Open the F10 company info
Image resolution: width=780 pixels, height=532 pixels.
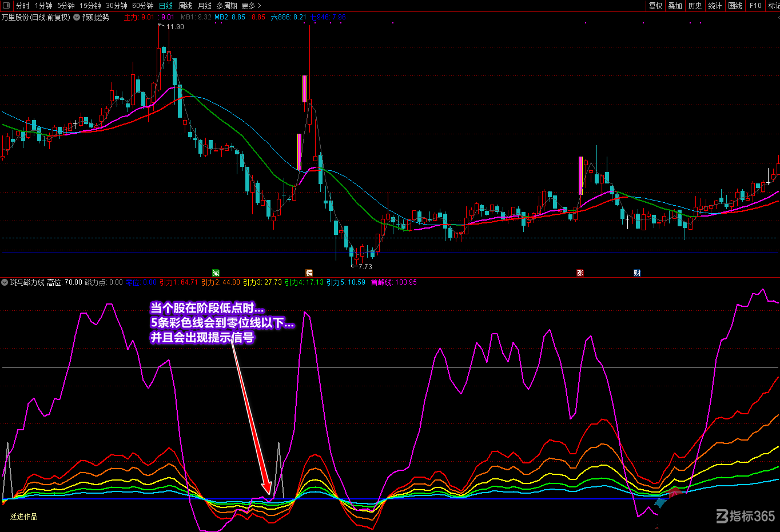click(755, 6)
